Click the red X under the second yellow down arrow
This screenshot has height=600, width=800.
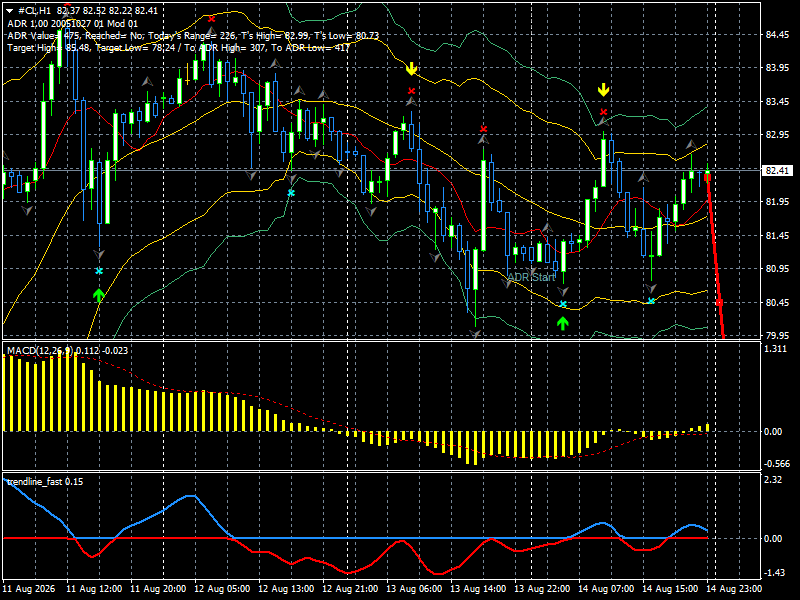tap(604, 112)
